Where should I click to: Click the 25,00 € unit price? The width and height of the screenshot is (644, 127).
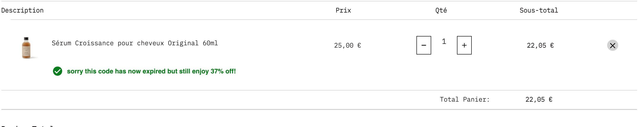click(348, 45)
